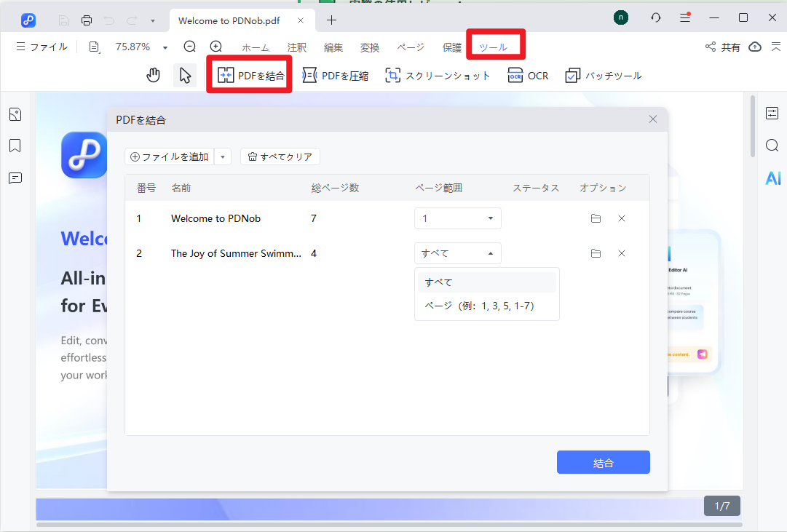Screen dimensions: 787x532
Task: Open the bookmarks panel in left sidebar
Action: coord(15,146)
